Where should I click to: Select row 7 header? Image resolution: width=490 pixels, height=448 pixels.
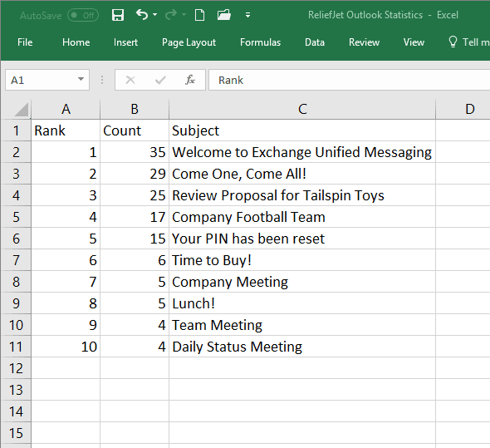tap(16, 260)
